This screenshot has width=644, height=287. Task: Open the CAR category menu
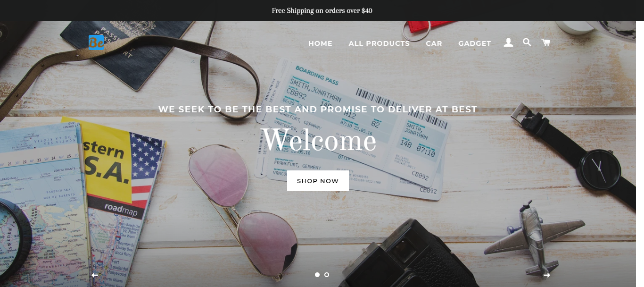point(434,43)
